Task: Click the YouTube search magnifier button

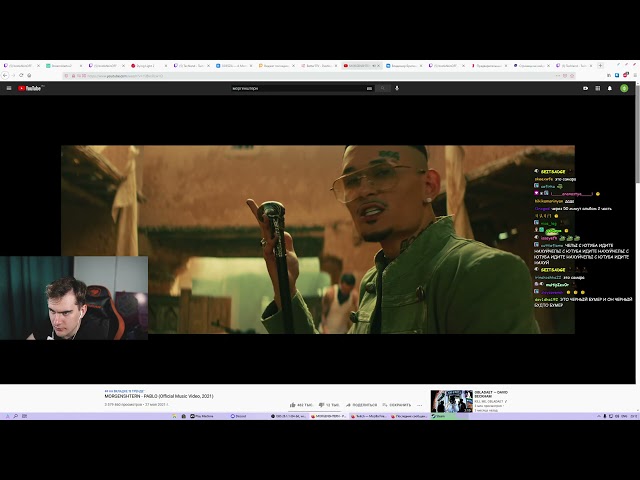Action: [383, 88]
